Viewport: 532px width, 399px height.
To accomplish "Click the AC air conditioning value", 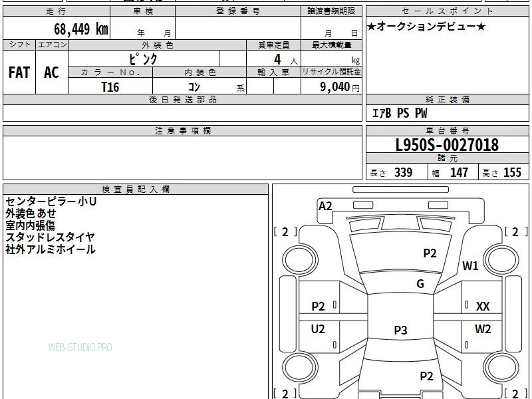I will tap(51, 72).
